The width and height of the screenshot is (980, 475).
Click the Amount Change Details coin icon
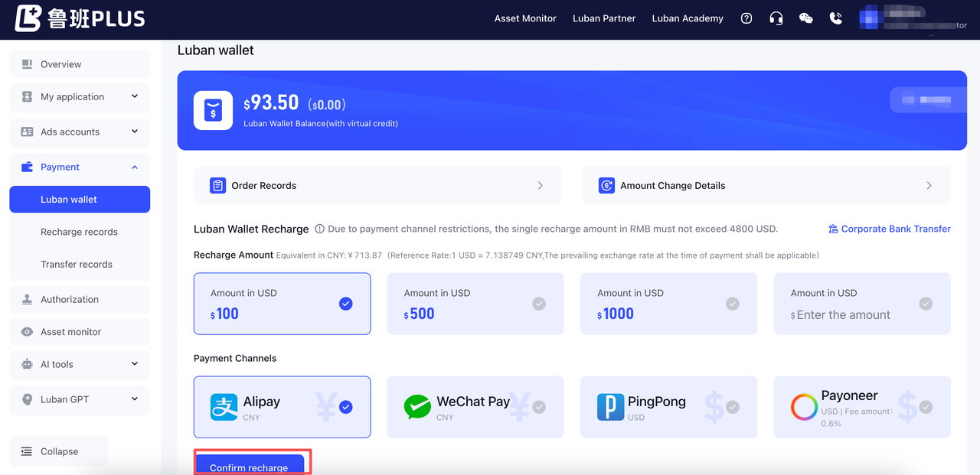click(606, 185)
